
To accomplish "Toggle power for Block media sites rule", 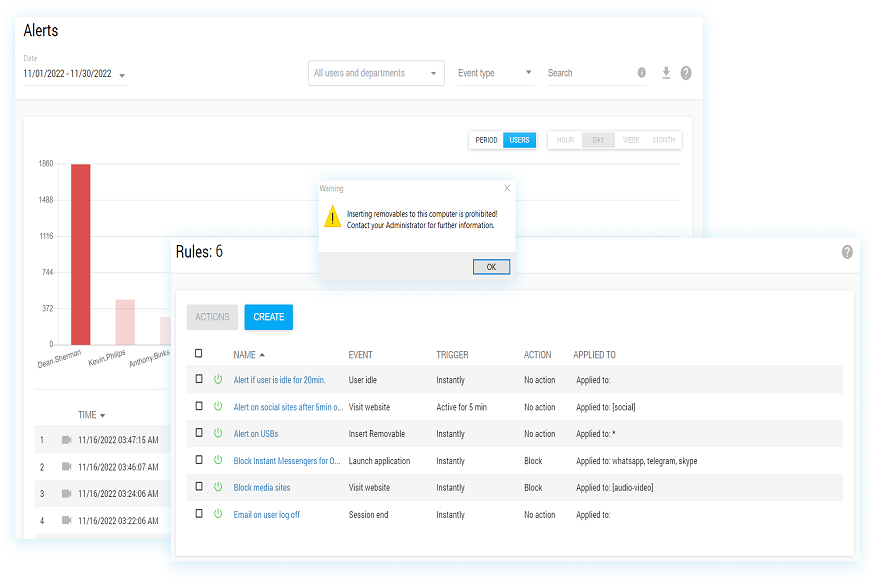I will pos(218,486).
